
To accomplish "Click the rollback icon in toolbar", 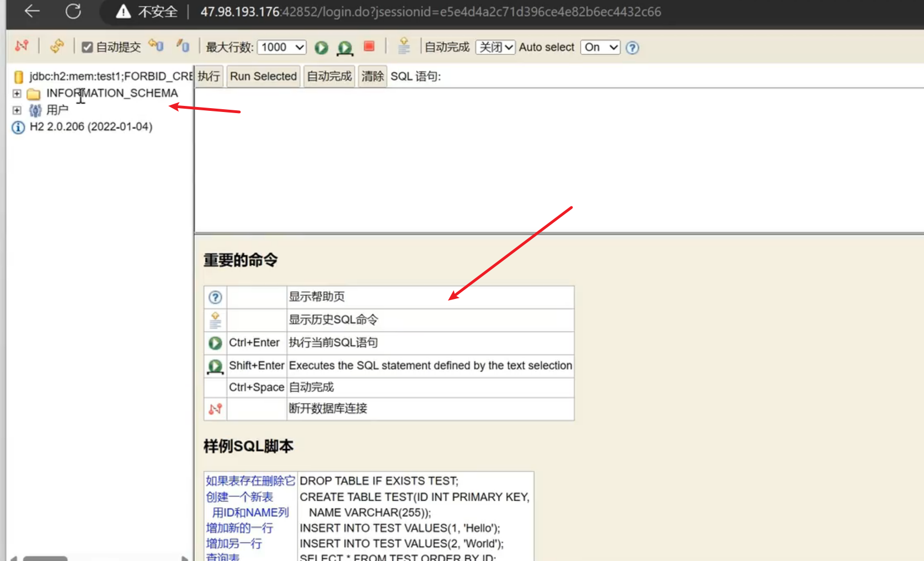I will [x=156, y=46].
